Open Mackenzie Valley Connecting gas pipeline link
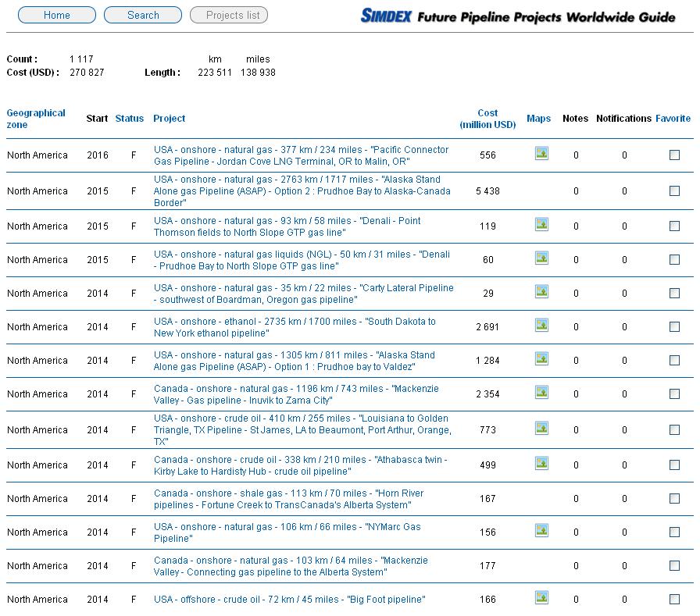This screenshot has width=700, height=616. [x=291, y=566]
